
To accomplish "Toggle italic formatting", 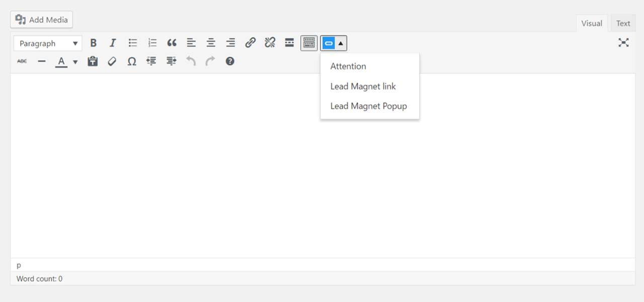I will [113, 43].
